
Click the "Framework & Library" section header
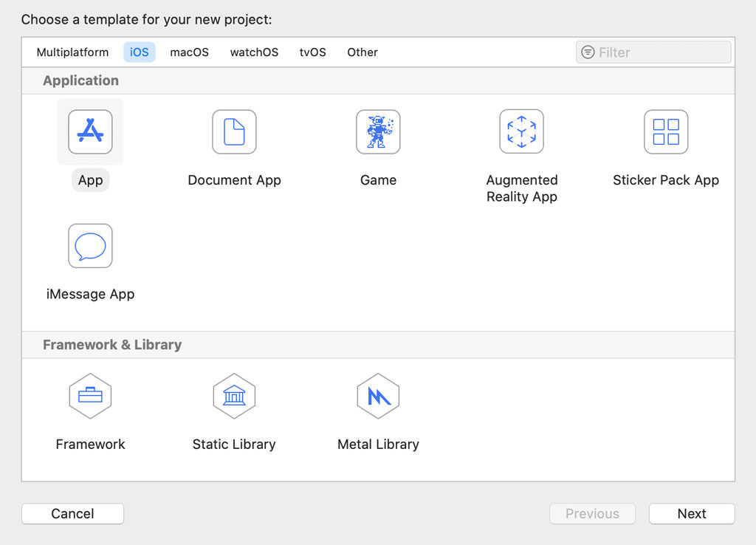(x=112, y=345)
